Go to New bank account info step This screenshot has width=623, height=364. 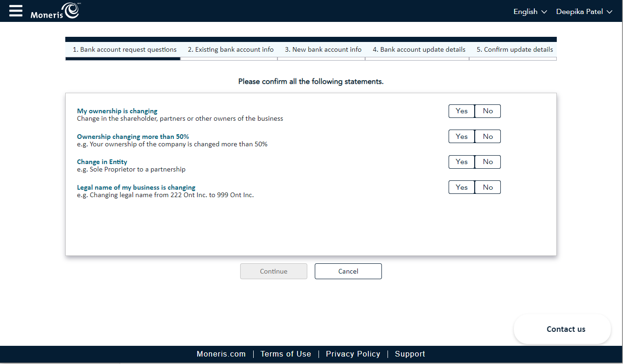[323, 49]
